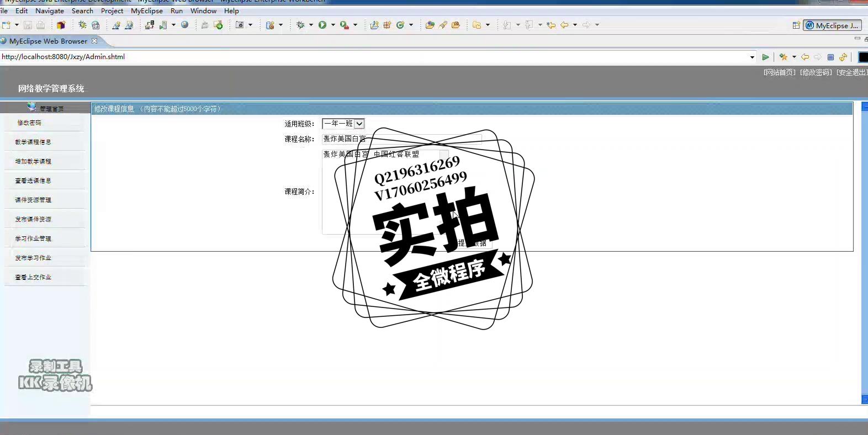Click the 课程简介 text area
Image resolution: width=868 pixels, height=435 pixels.
tap(385, 192)
